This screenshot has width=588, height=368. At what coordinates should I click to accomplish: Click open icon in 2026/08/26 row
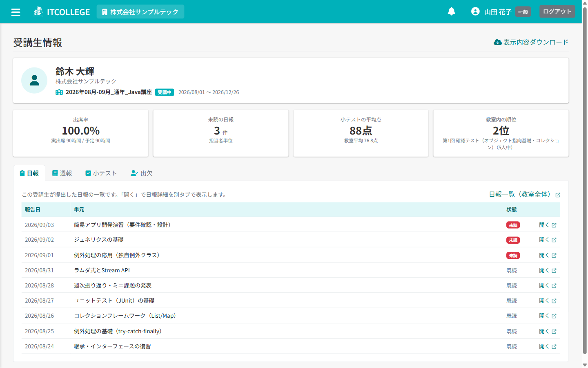[554, 316]
